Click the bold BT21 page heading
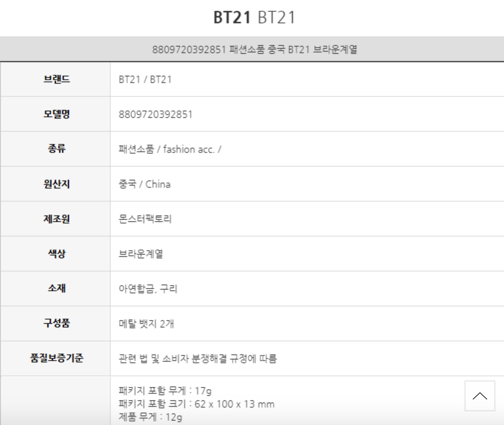 (232, 17)
